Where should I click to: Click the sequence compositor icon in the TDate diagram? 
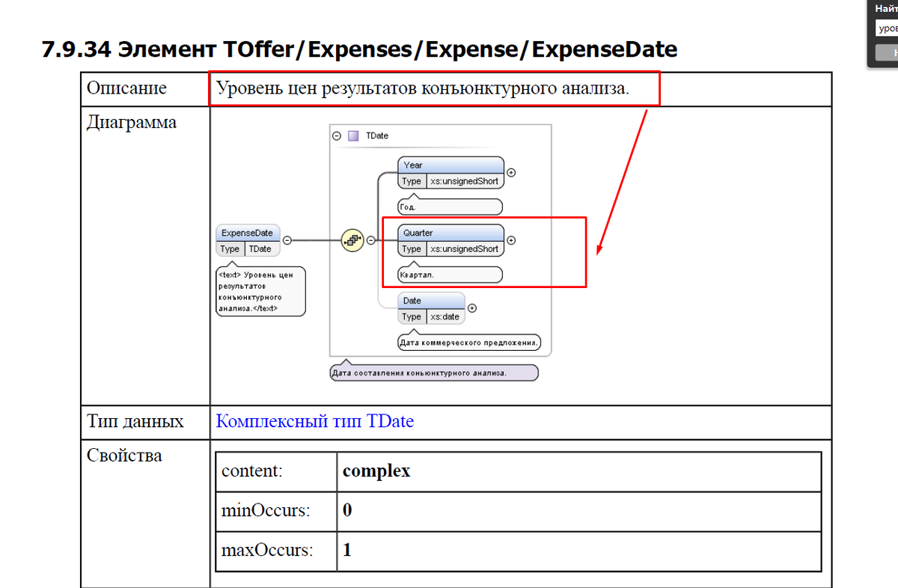pyautogui.click(x=352, y=240)
